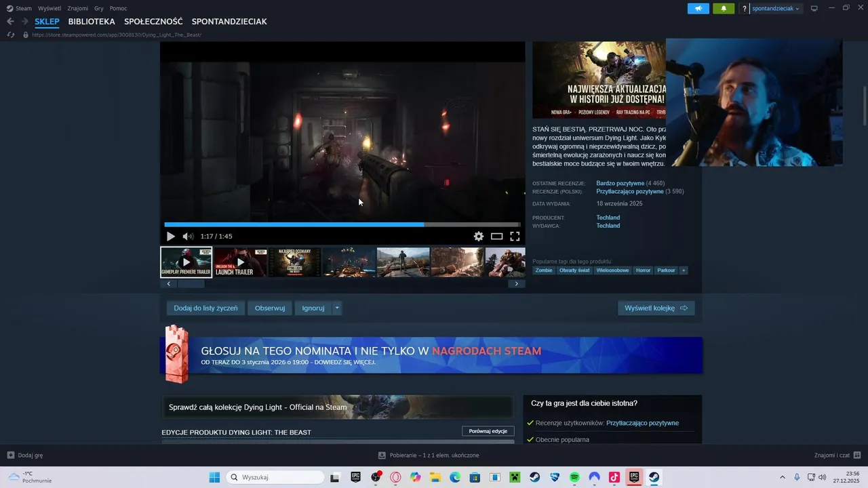Open the Steam Awards voting banner
The image size is (868, 488).
[x=431, y=355]
